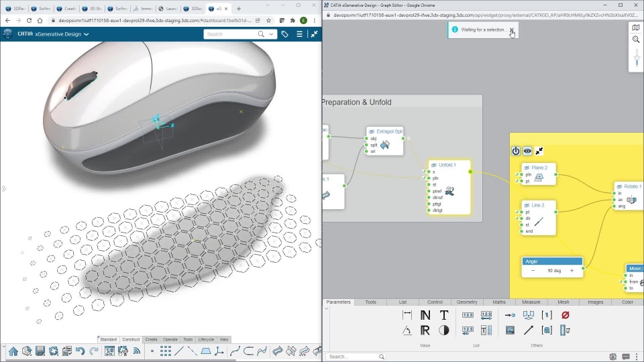Viewport: 644px width, 362px height.
Task: Click the palette Search box in Graph Editor
Action: 356,357
